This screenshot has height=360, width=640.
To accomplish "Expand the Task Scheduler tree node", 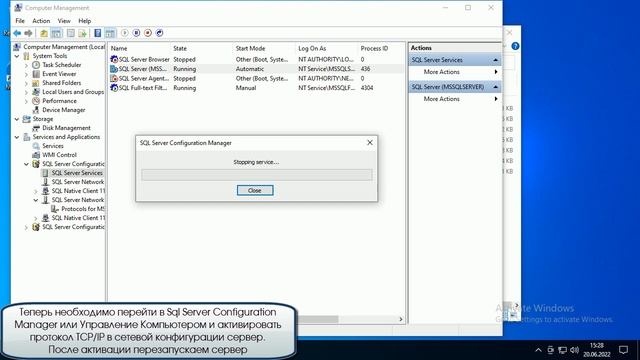I will tap(26, 65).
